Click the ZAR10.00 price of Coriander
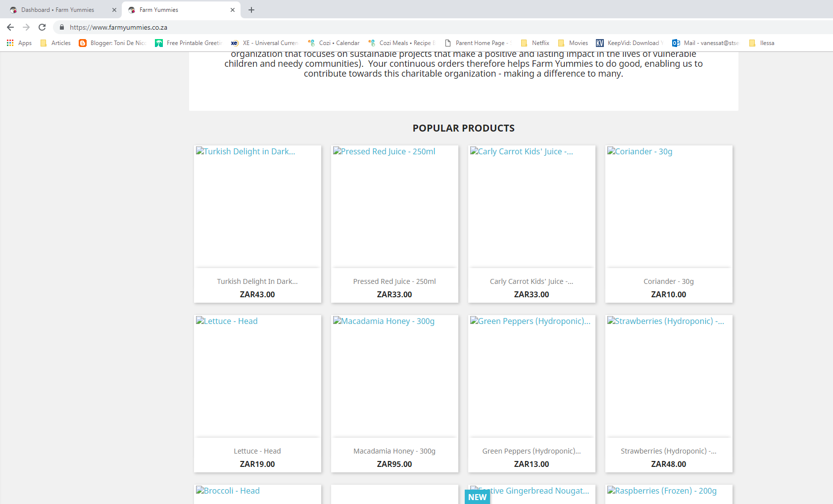Image resolution: width=833 pixels, height=504 pixels. click(669, 294)
